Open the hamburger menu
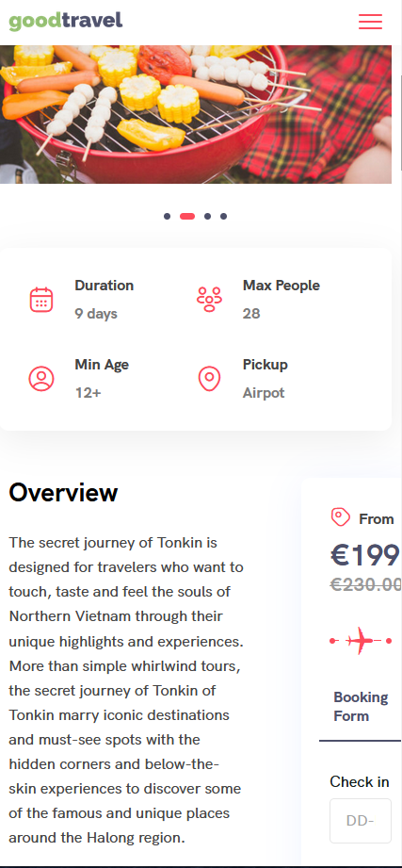The width and height of the screenshot is (402, 868). click(x=371, y=22)
